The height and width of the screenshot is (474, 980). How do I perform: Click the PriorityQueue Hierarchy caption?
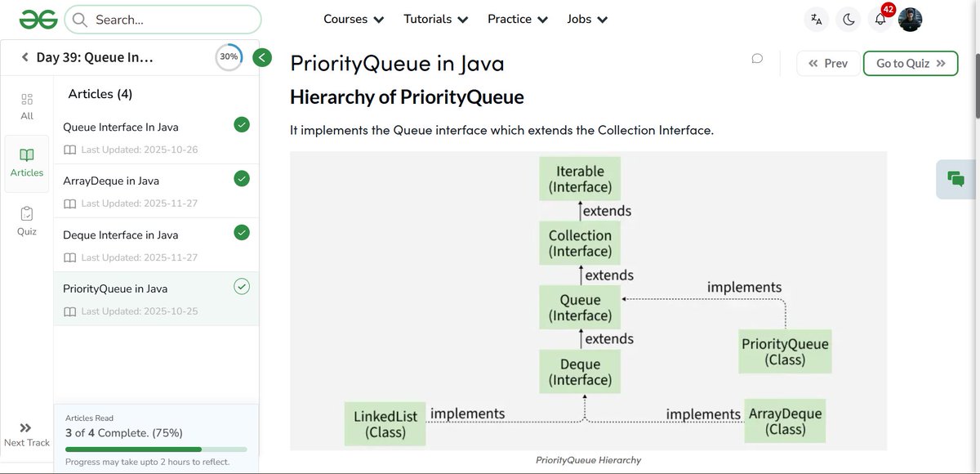tap(588, 460)
